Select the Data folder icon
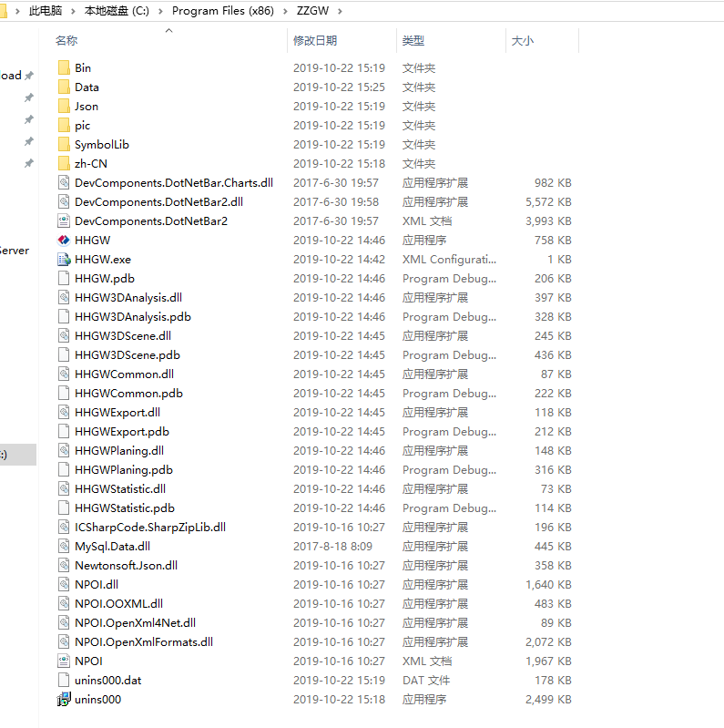 [x=64, y=87]
